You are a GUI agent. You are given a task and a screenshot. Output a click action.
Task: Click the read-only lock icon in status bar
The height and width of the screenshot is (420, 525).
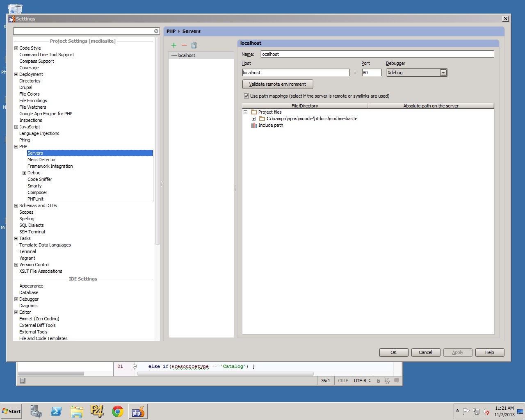point(378,381)
